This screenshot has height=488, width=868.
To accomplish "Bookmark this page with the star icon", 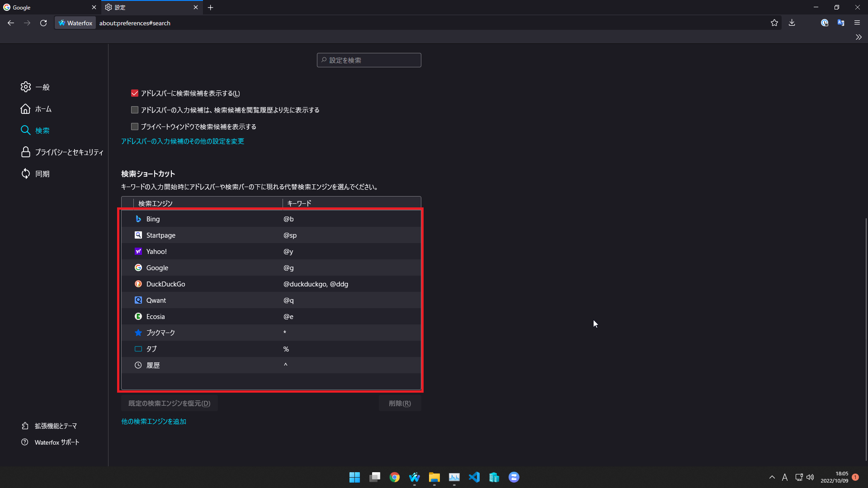I will pos(774,23).
